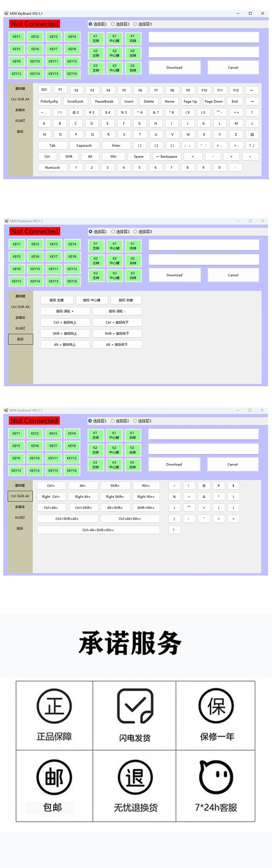
Task: Click upper text field in the keyboard-keys window
Action: (x=204, y=37)
